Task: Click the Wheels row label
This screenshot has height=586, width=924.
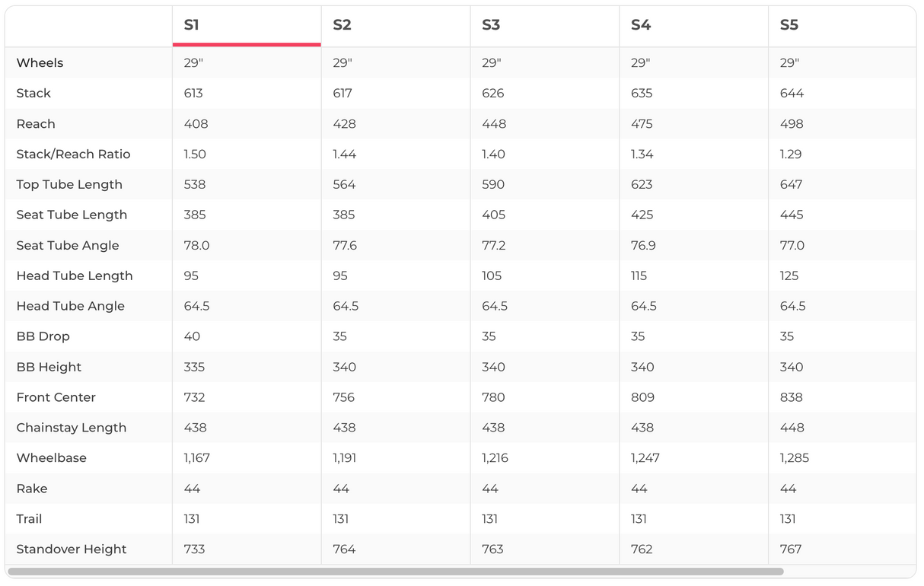Action: (x=40, y=62)
